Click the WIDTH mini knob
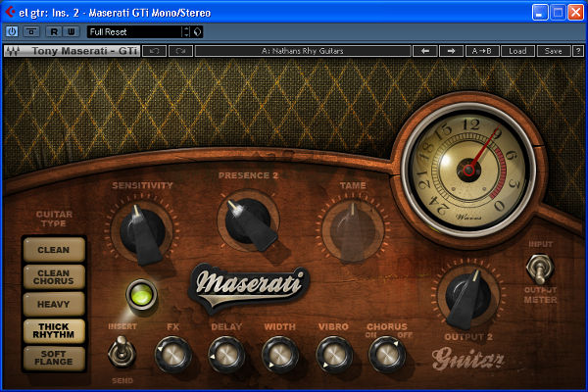The image size is (588, 392). pyautogui.click(x=280, y=355)
